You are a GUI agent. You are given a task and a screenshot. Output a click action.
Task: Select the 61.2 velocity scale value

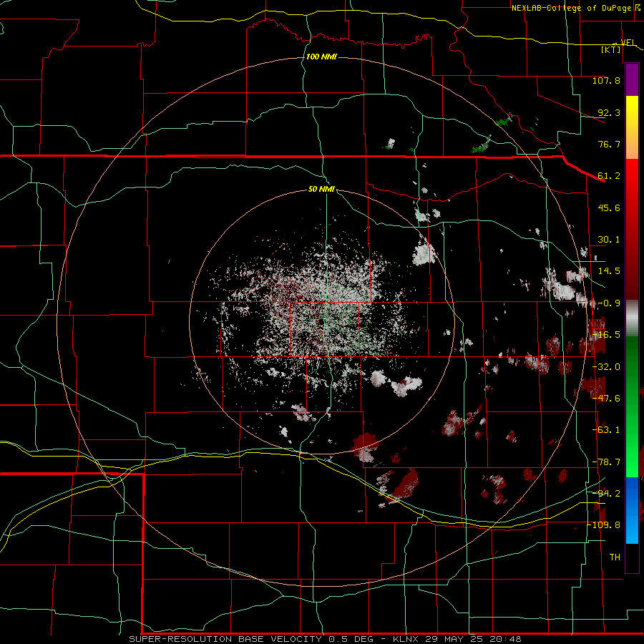coord(609,176)
